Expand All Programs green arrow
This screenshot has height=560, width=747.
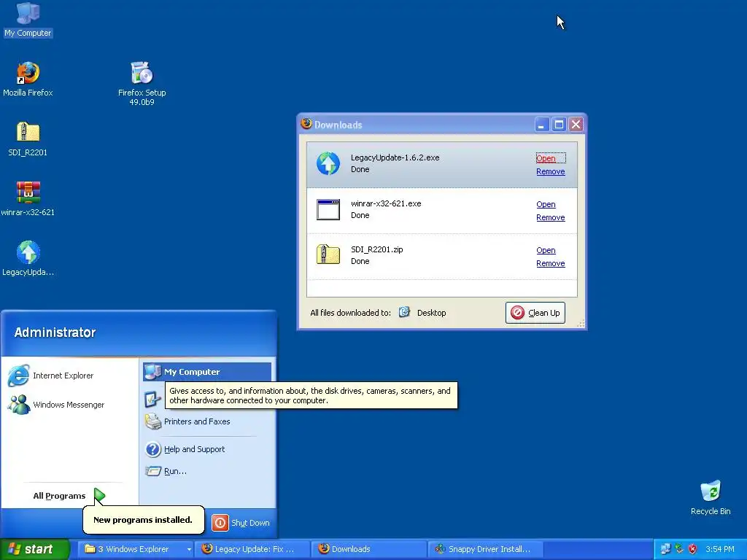(x=99, y=496)
